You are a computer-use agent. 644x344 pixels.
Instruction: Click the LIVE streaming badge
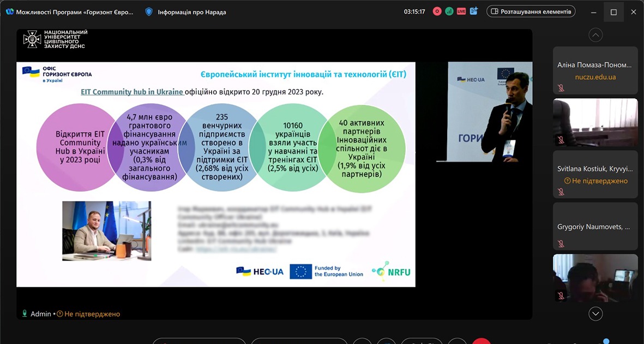[x=461, y=11]
